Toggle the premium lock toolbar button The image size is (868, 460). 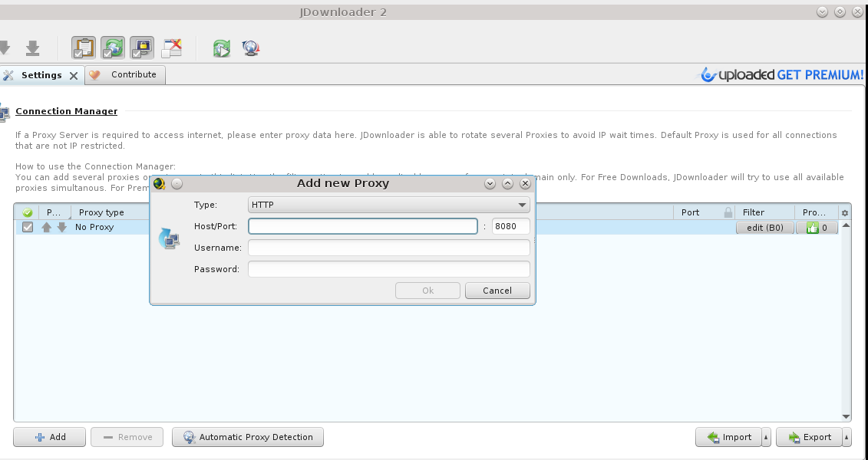pyautogui.click(x=142, y=48)
